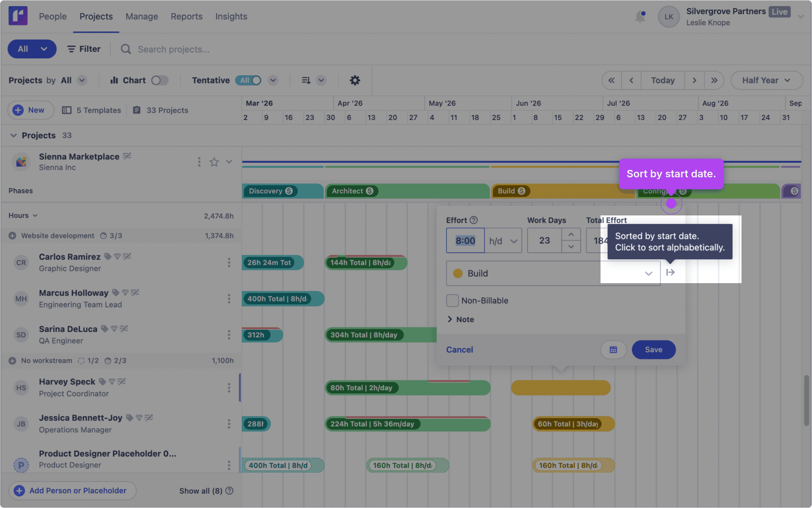Image resolution: width=812 pixels, height=508 pixels.
Task: Open the Build phase dropdown
Action: 553,273
